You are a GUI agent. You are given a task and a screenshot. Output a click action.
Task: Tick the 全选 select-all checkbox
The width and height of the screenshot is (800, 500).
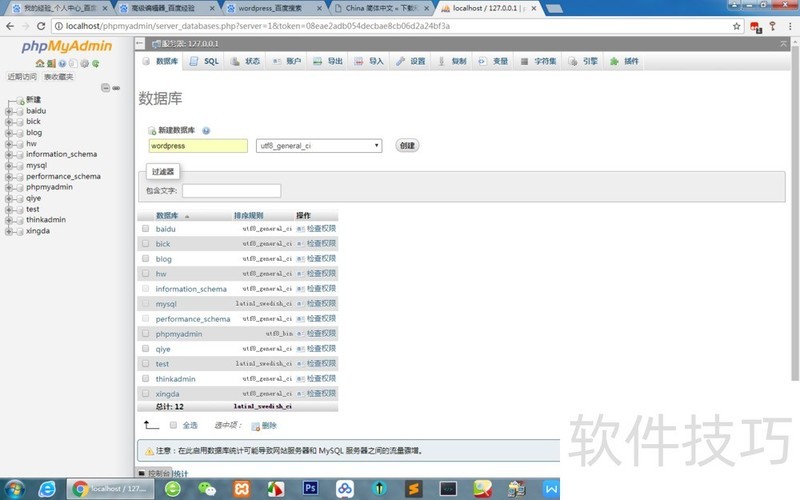click(173, 425)
